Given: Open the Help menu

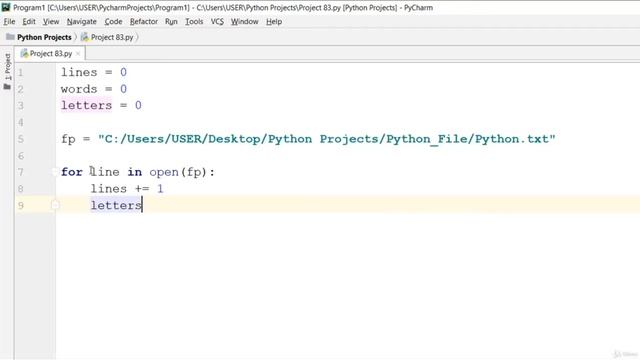Looking at the screenshot, I should pyautogui.click(x=274, y=22).
